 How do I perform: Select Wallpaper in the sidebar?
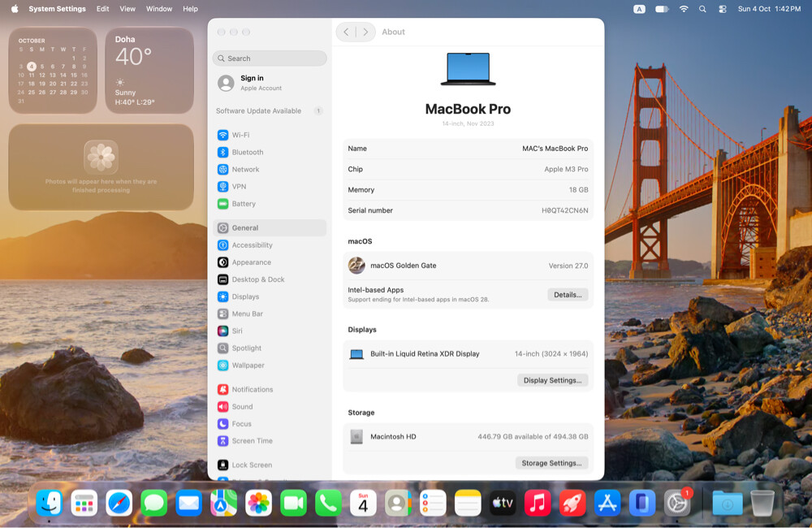coord(270,366)
